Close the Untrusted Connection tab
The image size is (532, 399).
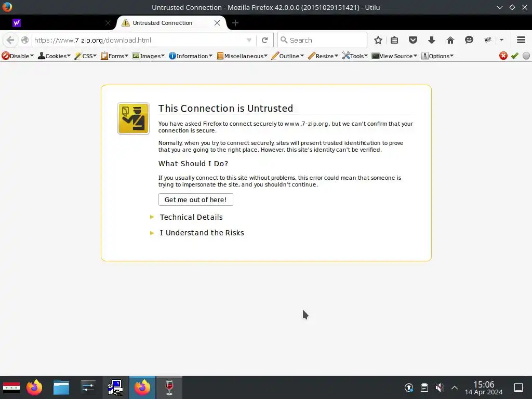[217, 23]
